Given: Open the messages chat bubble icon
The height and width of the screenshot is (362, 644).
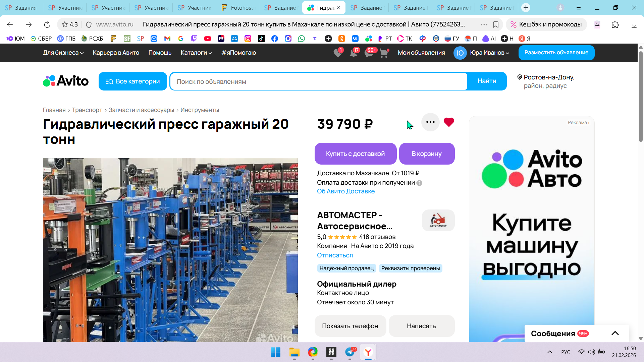Looking at the screenshot, I should coord(369,53).
